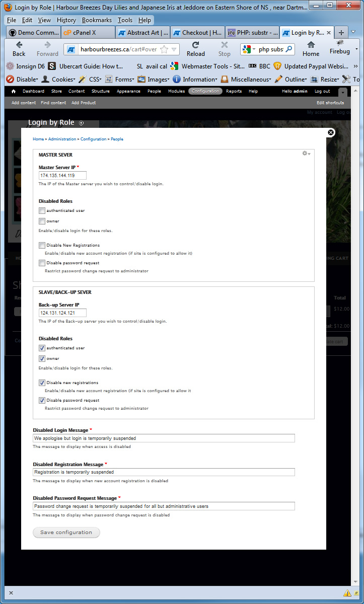Enable Disable New Registrations under Master server
Viewport: 364px width, 604px height.
point(42,246)
